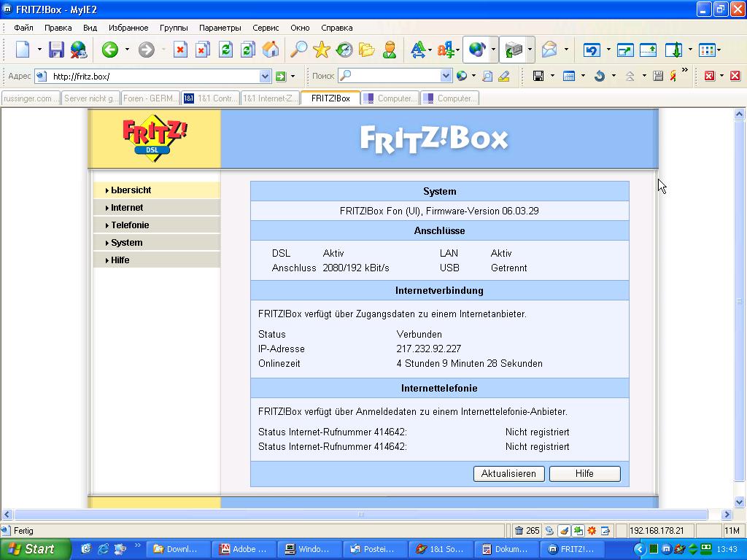Click the green Go arrow beside address
The width and height of the screenshot is (747, 560).
pyautogui.click(x=281, y=76)
